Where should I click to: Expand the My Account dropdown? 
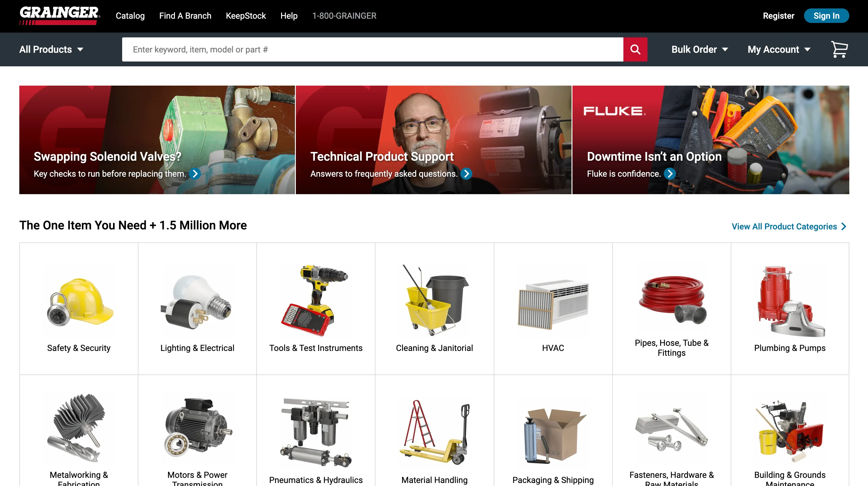779,49
